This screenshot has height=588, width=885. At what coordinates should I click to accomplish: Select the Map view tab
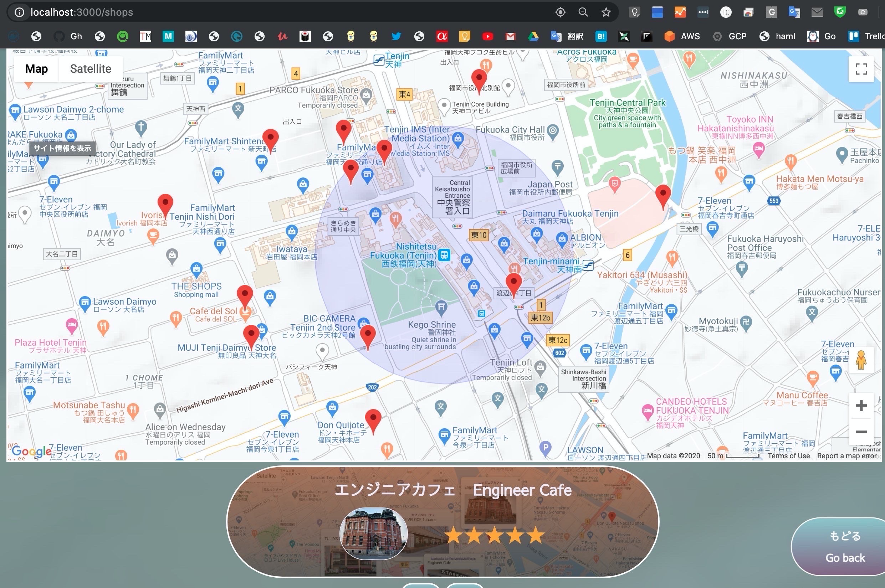click(x=36, y=69)
